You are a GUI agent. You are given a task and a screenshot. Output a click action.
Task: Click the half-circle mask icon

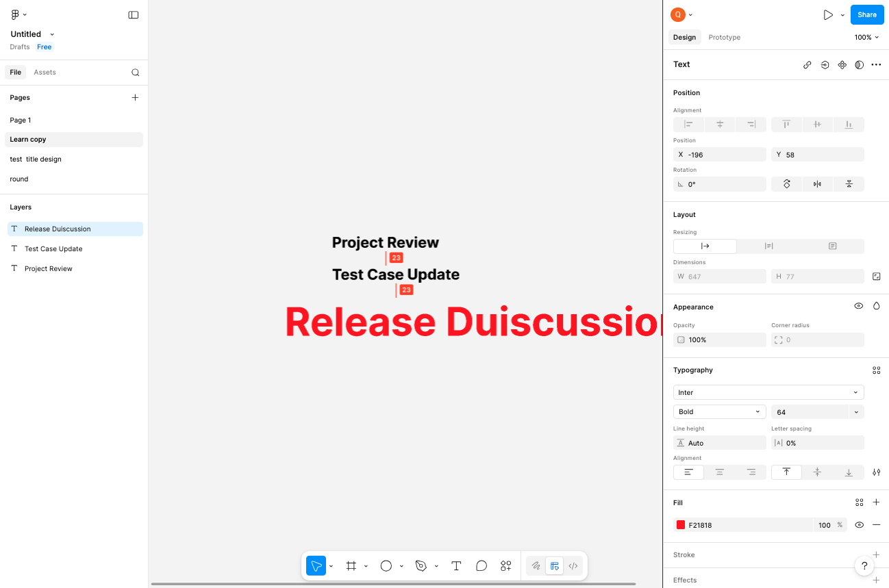point(860,65)
